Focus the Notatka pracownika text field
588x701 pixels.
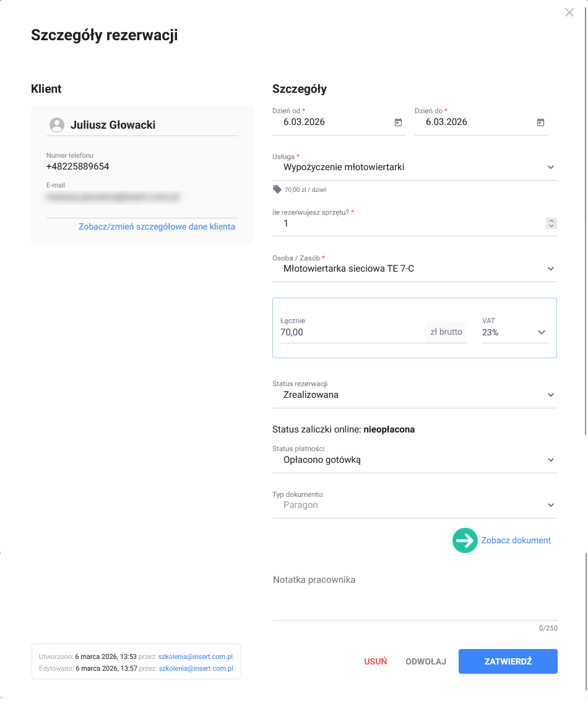[415, 597]
